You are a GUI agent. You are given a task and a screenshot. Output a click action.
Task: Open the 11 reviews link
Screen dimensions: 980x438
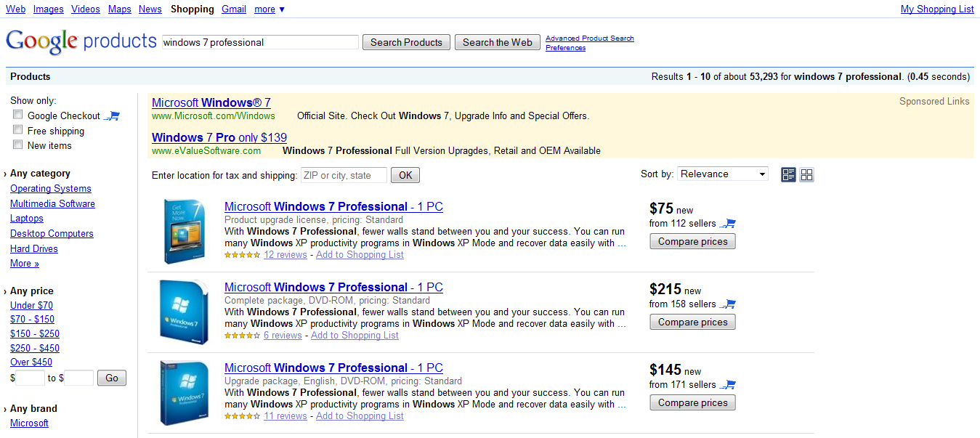click(286, 416)
